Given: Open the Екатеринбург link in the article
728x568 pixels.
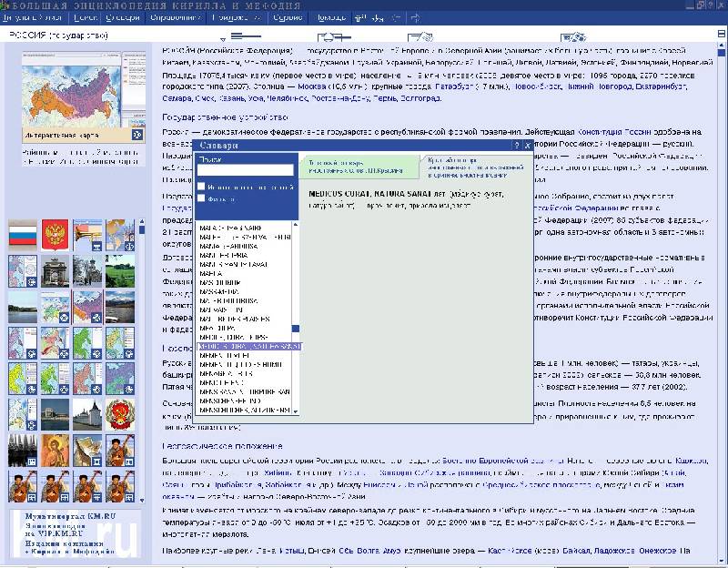Looking at the screenshot, I should coord(662,86).
